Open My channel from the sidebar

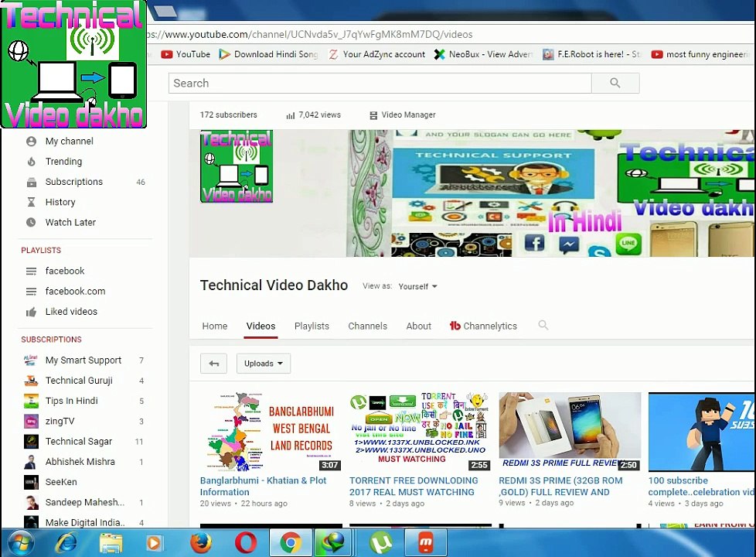69,142
